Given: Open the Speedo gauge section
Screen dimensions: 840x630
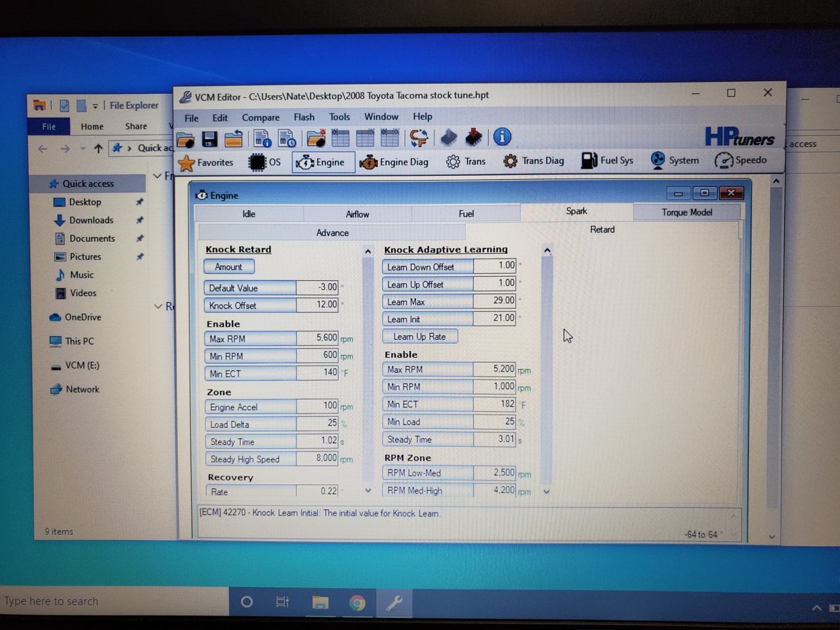Looking at the screenshot, I should pyautogui.click(x=741, y=160).
